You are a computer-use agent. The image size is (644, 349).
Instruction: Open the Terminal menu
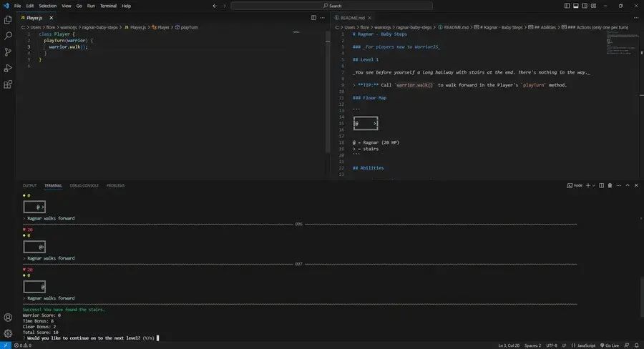click(109, 6)
